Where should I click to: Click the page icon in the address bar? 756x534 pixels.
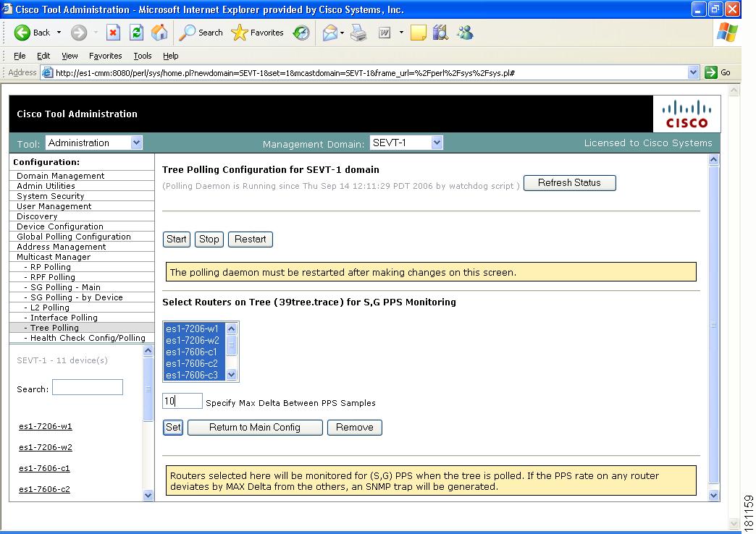point(47,73)
